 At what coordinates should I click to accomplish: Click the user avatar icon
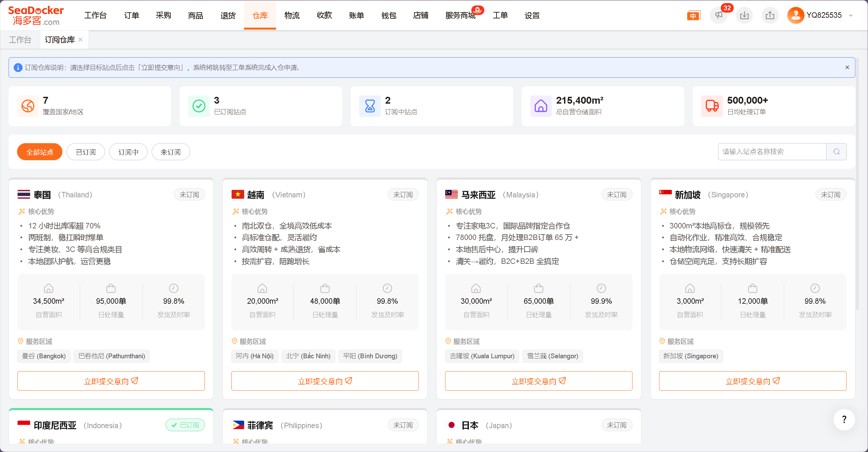point(795,15)
